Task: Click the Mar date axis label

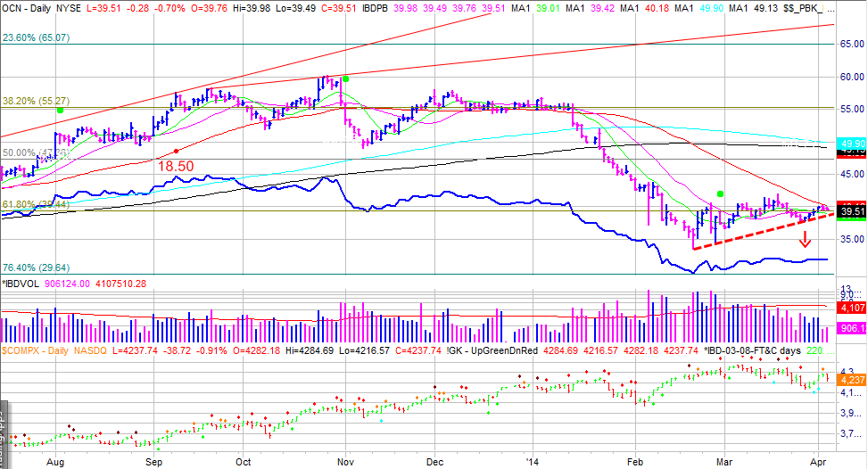Action: [x=724, y=462]
